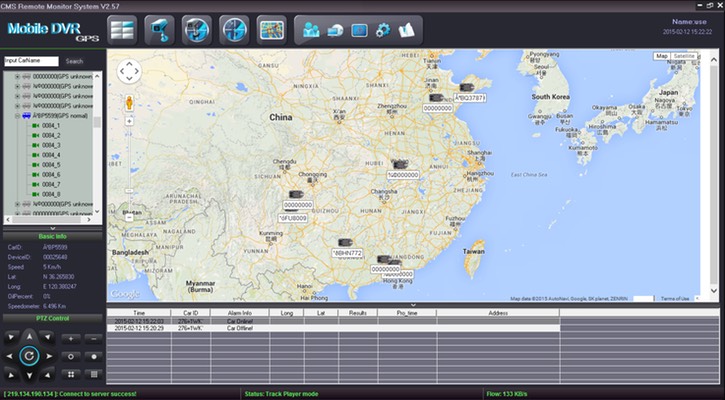This screenshot has width=725, height=400.
Task: Open the GPS map view icon
Action: (272, 28)
